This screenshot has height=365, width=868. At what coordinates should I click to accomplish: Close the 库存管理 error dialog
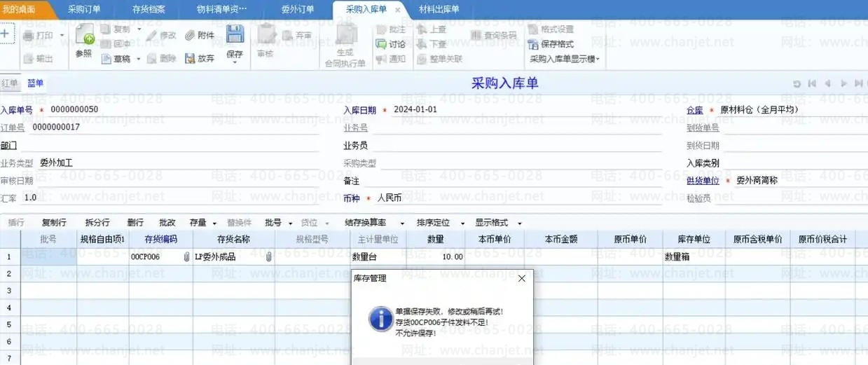(x=521, y=279)
